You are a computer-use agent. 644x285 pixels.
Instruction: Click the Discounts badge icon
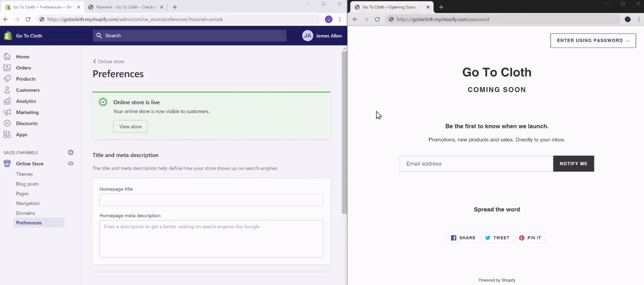tap(7, 123)
